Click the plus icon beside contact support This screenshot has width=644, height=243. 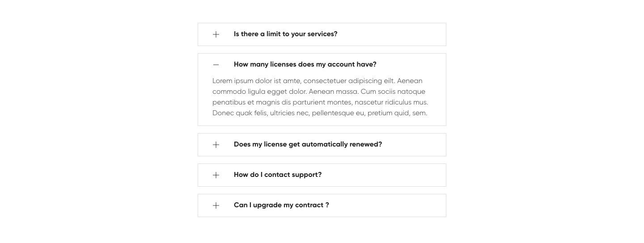pyautogui.click(x=216, y=175)
